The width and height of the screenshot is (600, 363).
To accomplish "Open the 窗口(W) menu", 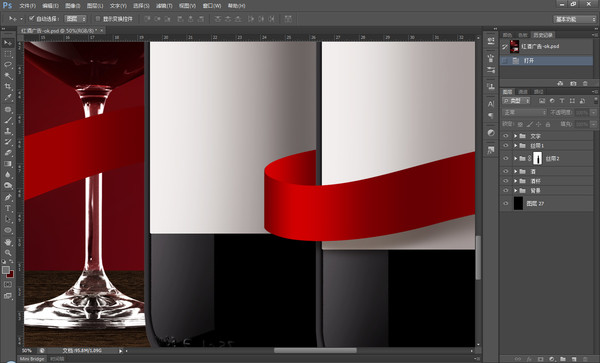I will [212, 6].
